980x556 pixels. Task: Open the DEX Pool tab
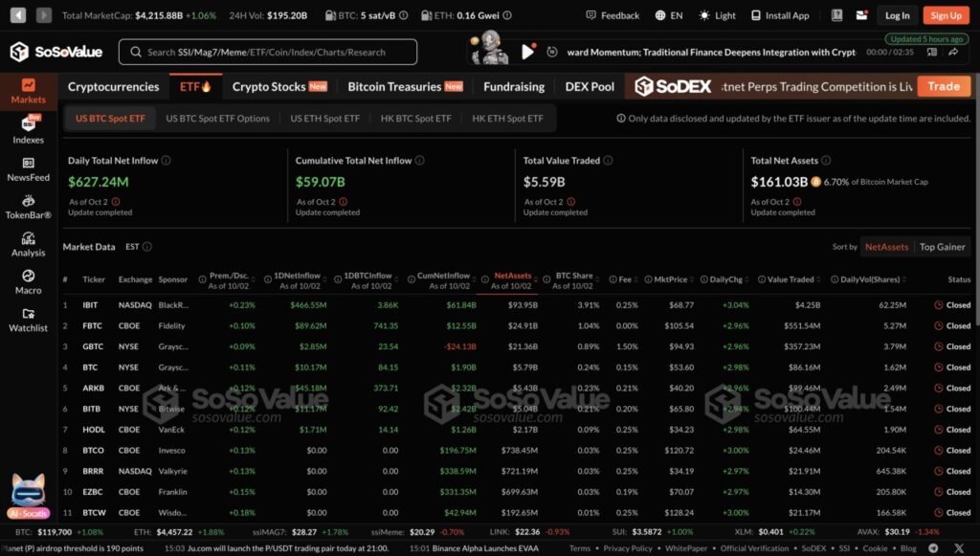click(590, 87)
